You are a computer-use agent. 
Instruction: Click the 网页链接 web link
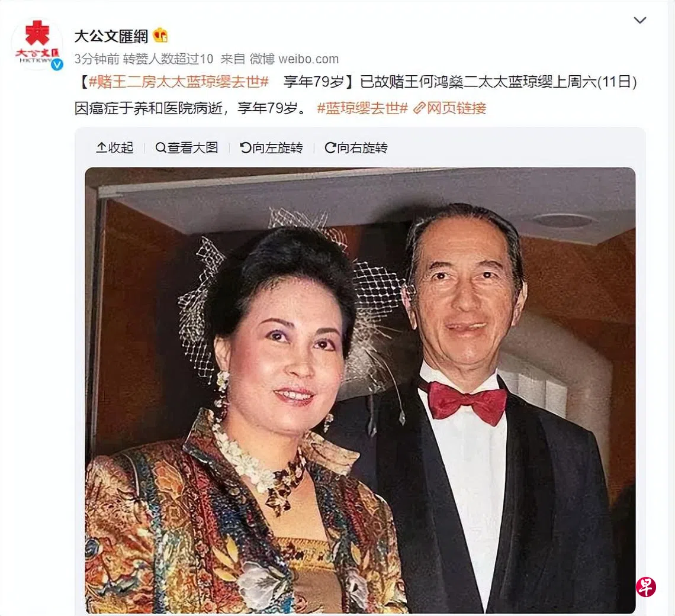[457, 108]
